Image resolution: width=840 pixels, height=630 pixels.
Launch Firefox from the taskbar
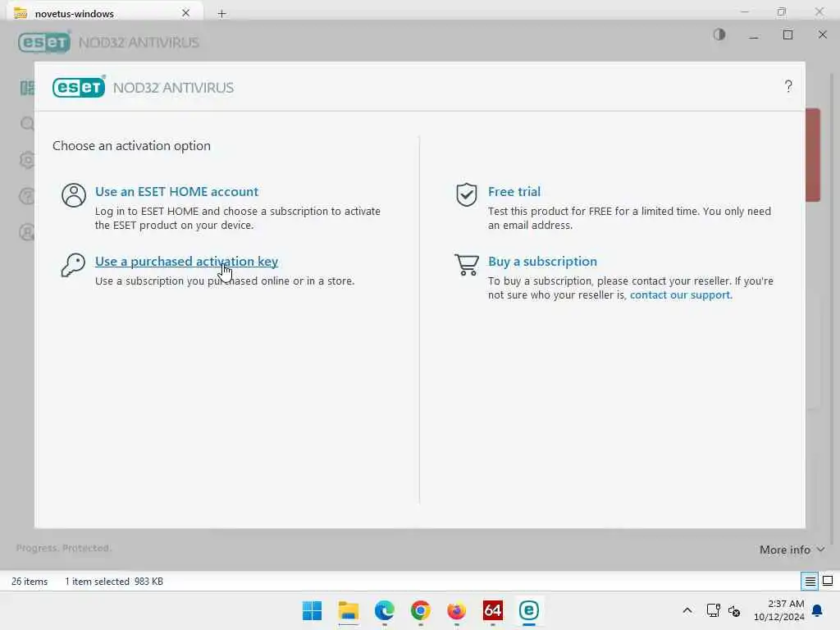pos(456,610)
